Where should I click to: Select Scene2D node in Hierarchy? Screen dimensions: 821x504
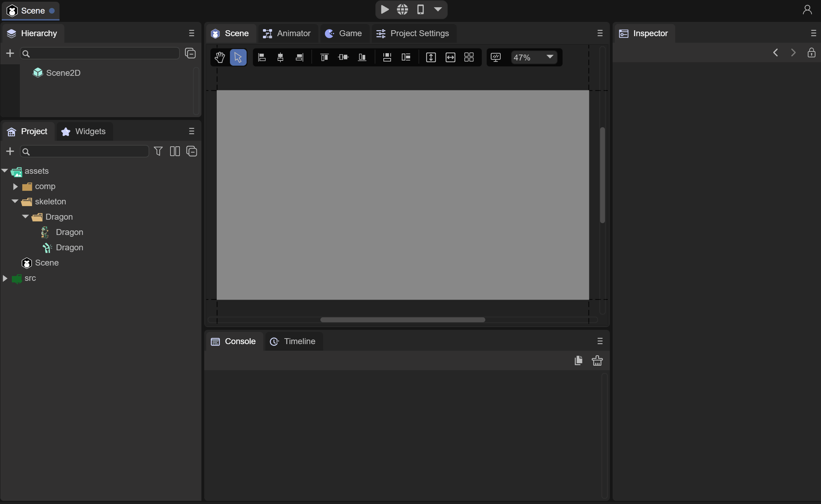(x=63, y=73)
